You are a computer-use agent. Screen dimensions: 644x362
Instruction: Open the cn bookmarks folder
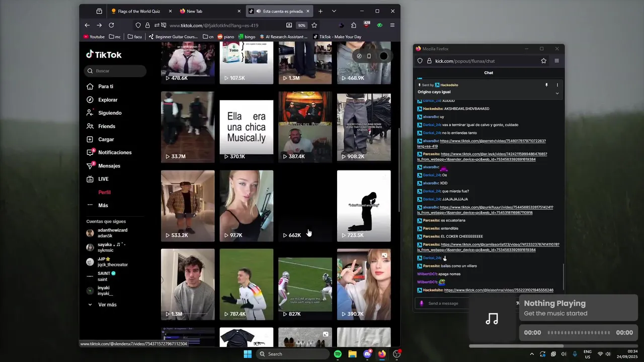[208, 37]
